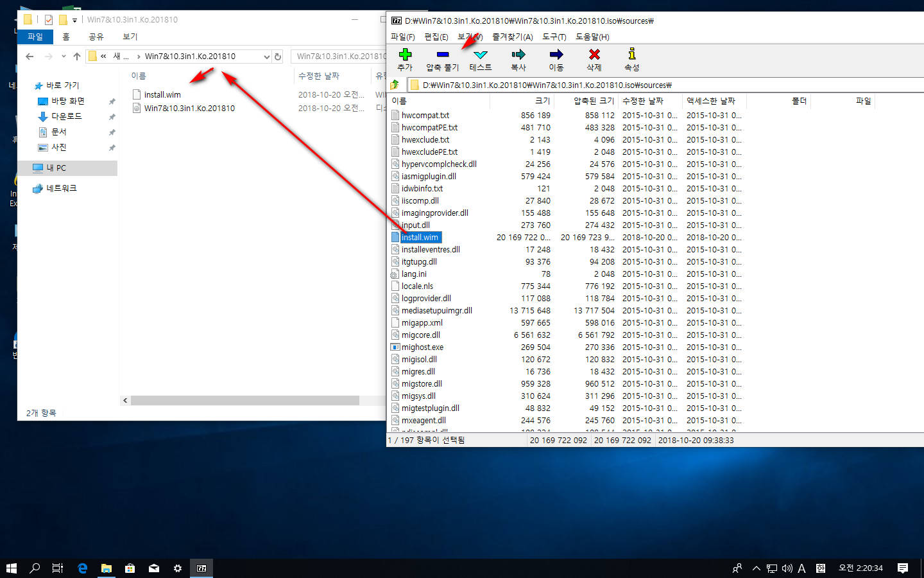
Task: Switch to Explorer 보기 ribbon tab
Action: [x=130, y=37]
